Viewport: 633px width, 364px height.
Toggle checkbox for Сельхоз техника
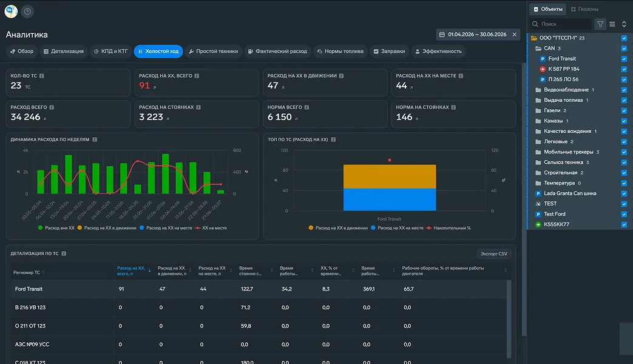pos(624,162)
